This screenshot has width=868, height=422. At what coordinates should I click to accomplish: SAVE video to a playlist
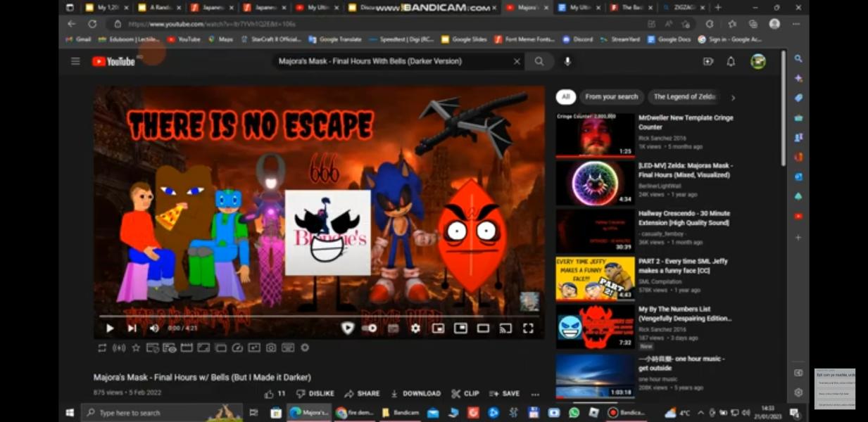[504, 394]
